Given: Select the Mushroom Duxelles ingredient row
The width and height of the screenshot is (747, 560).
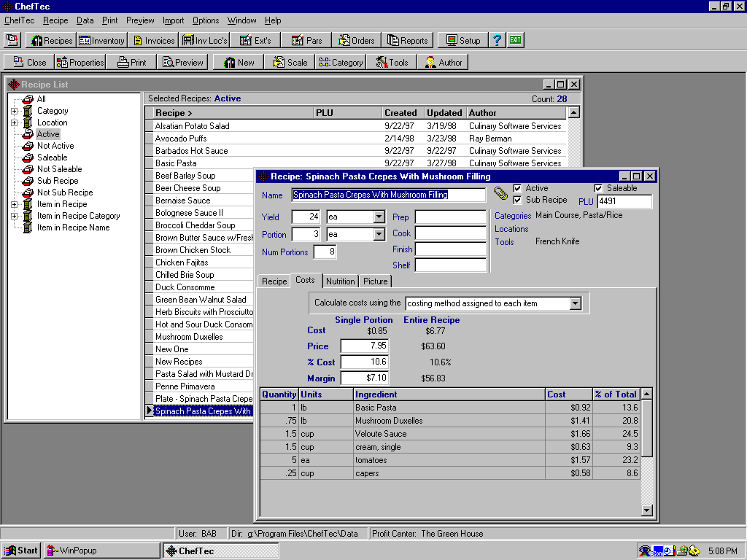Looking at the screenshot, I should (x=449, y=421).
